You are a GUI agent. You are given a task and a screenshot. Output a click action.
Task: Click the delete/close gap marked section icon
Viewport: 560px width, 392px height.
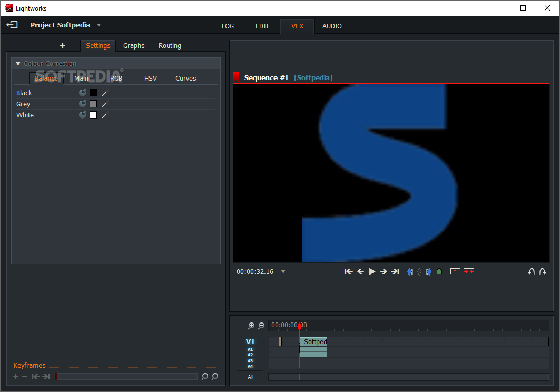[x=469, y=271]
